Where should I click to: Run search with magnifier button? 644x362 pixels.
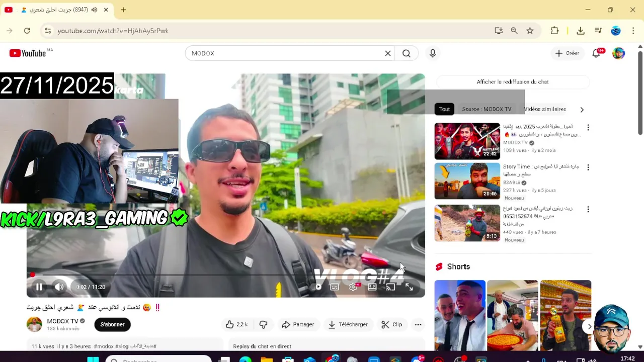click(x=407, y=53)
